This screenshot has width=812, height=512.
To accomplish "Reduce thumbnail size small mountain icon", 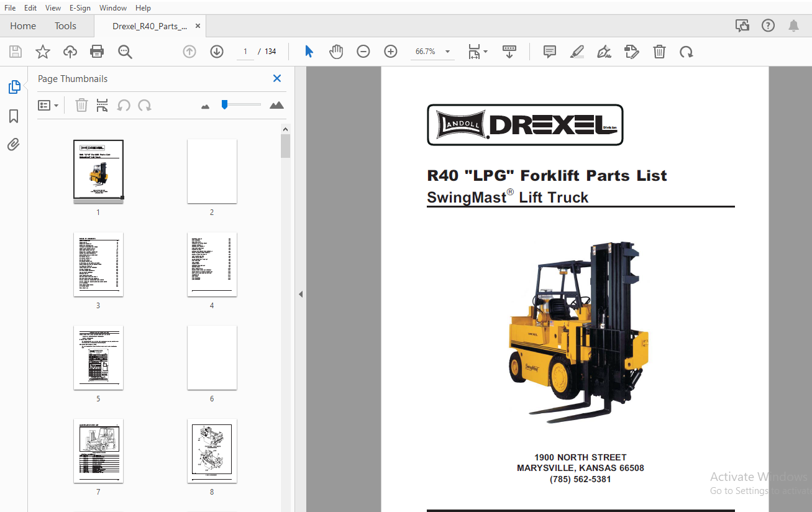I will coord(206,107).
